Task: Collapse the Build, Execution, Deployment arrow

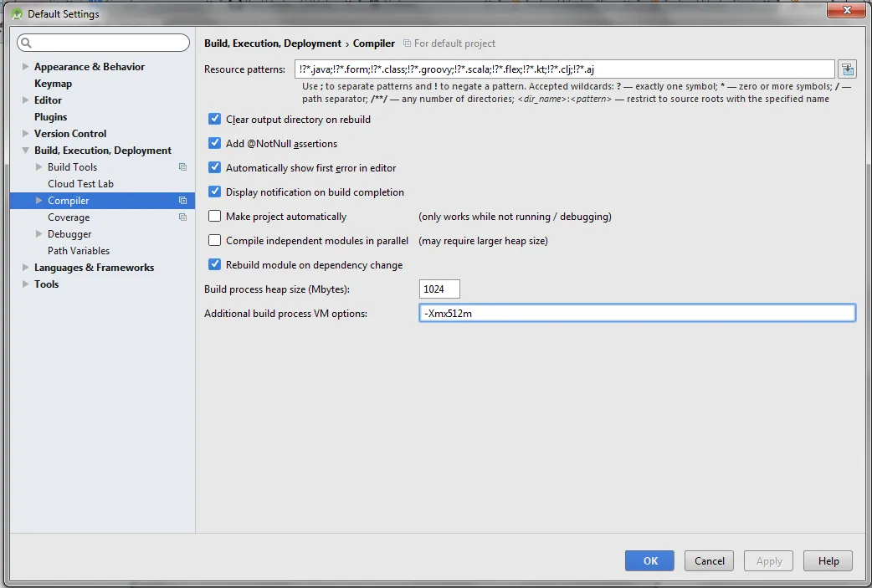Action: pos(25,150)
